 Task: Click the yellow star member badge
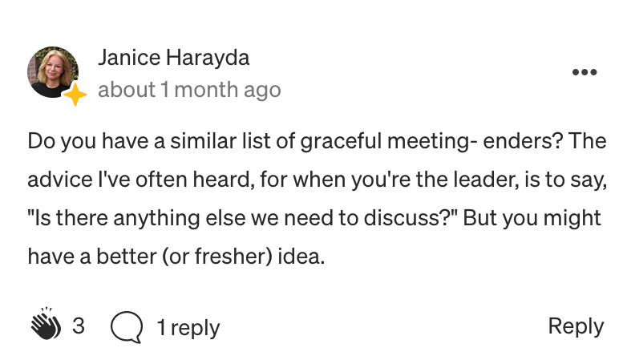[75, 95]
